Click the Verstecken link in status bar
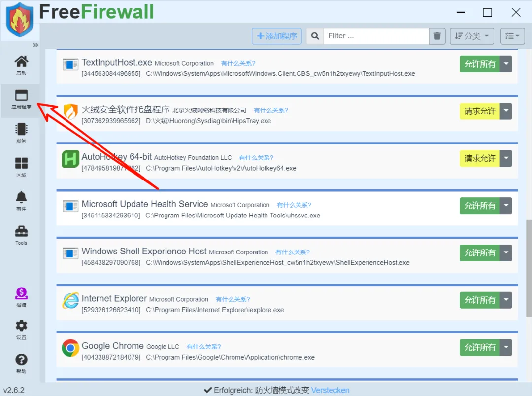Viewport: 532px width, 396px height. click(x=330, y=390)
